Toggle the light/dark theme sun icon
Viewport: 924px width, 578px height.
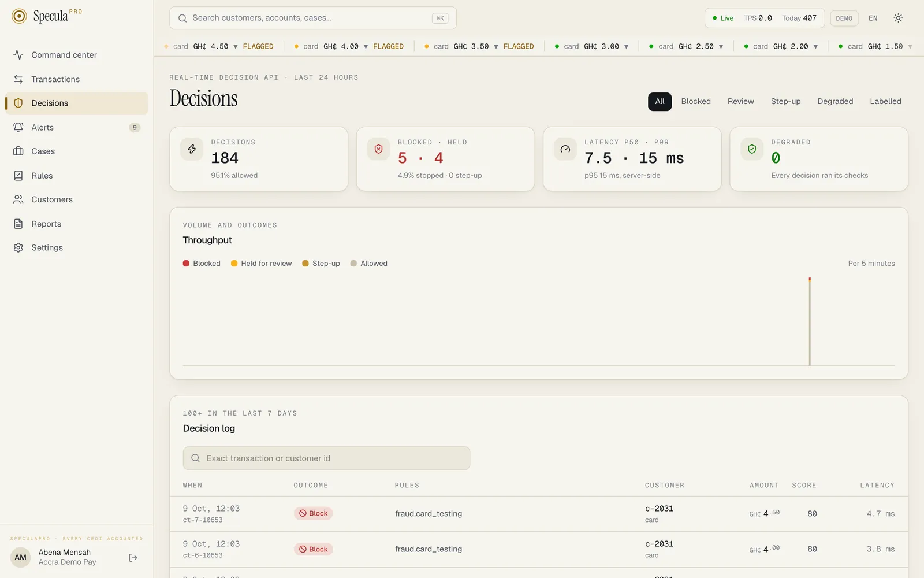(898, 18)
